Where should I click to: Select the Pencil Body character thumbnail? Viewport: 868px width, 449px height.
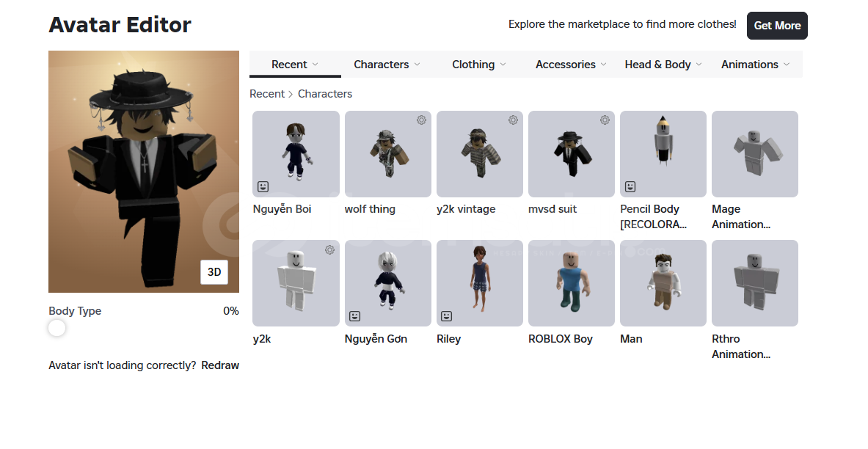pos(663,154)
